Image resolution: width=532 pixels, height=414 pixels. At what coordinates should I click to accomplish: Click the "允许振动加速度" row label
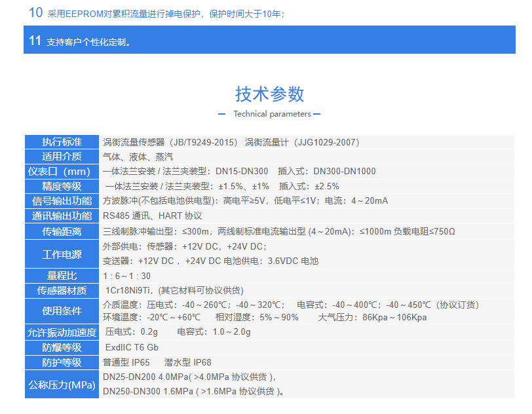point(62,332)
